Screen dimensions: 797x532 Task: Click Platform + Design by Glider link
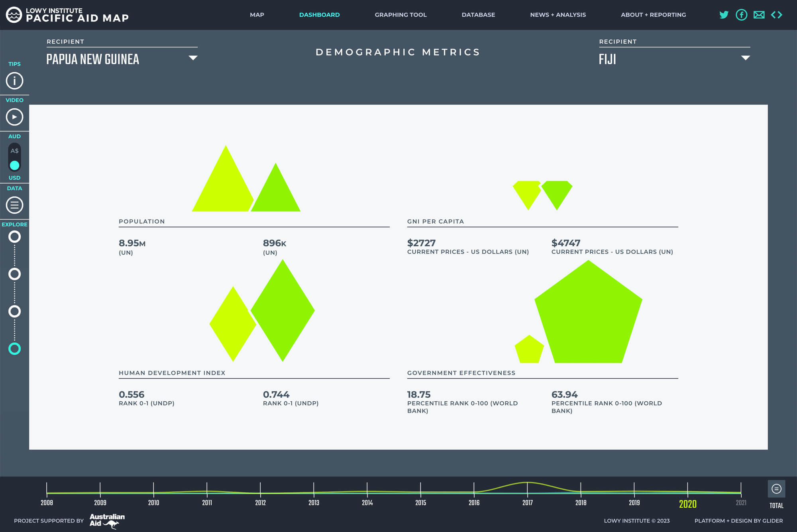(x=738, y=520)
